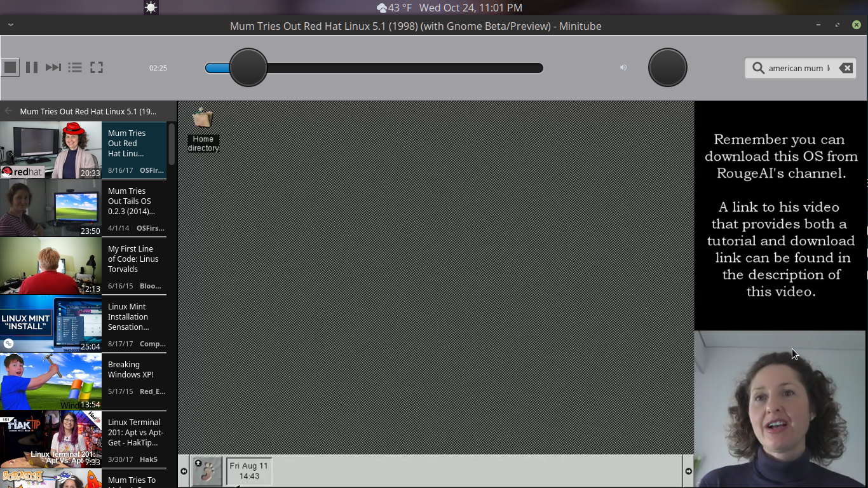Toggle the related videos list icon
Viewport: 868px width, 488px height.
click(75, 67)
